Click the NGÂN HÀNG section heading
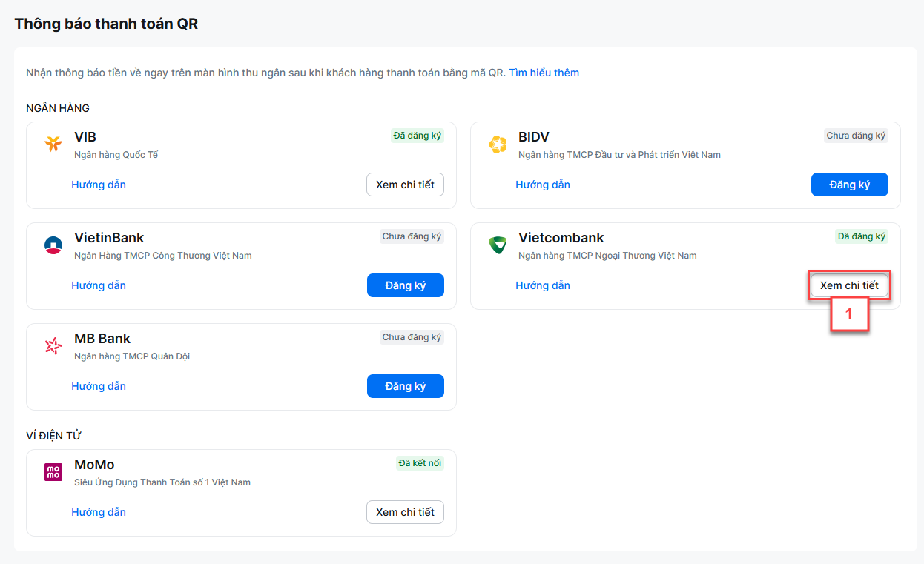924x564 pixels. (58, 108)
